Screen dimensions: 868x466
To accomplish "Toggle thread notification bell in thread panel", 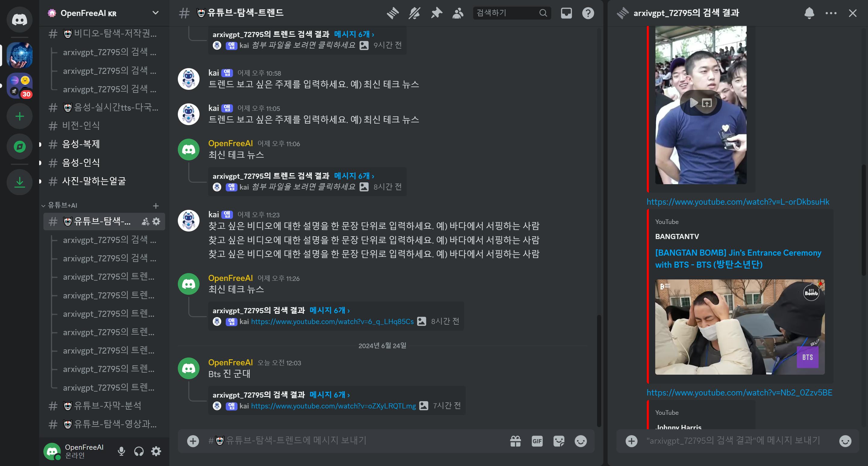I will [809, 13].
